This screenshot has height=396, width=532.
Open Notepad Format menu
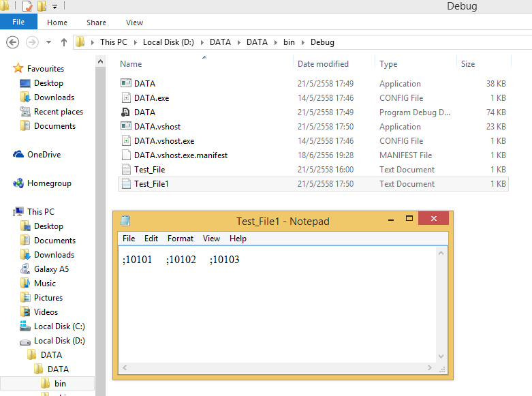180,239
